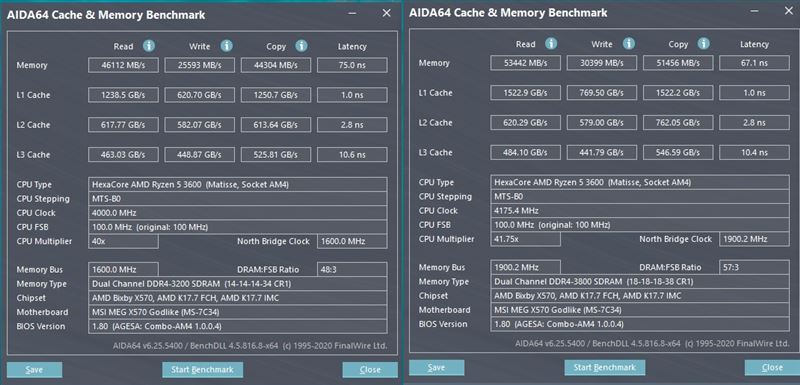Click Close button in left window
This screenshot has height=385, width=800.
[370, 370]
